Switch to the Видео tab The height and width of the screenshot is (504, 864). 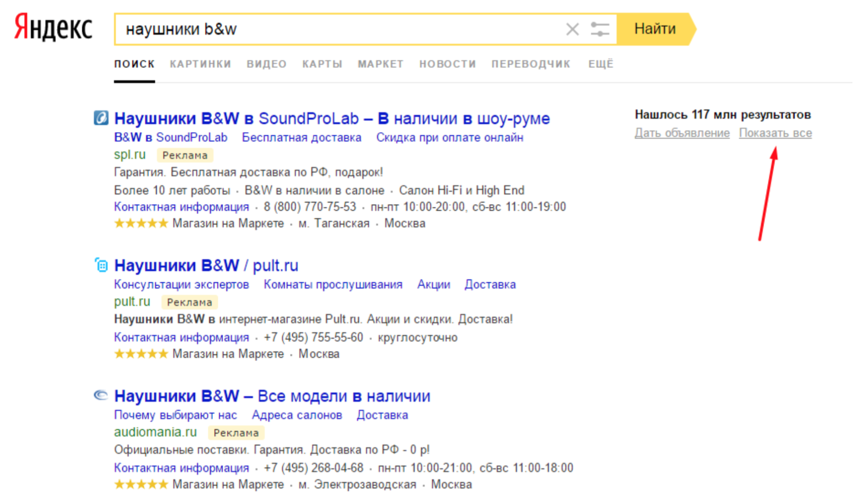267,64
